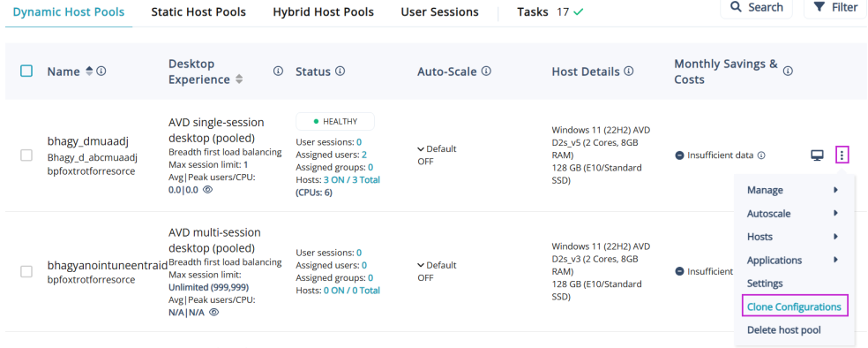The height and width of the screenshot is (348, 868).
Task: Open the Filter button
Action: (835, 7)
